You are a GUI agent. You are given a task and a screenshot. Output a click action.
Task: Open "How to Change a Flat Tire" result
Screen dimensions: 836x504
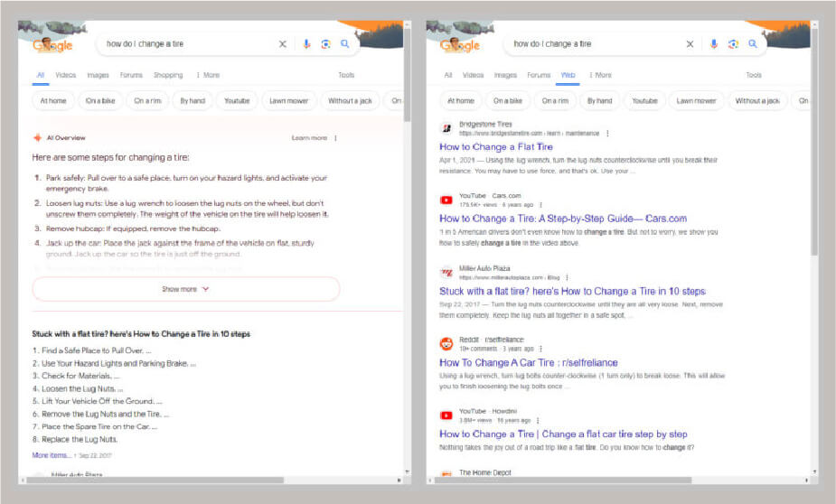pyautogui.click(x=496, y=146)
